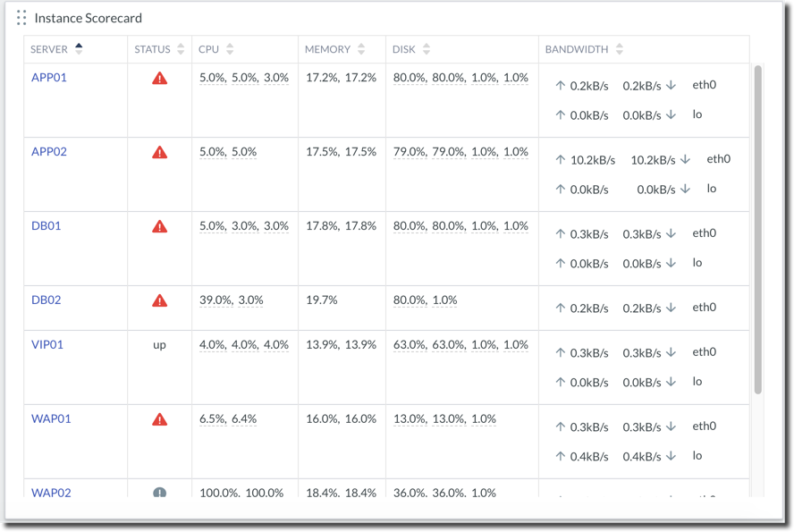The width and height of the screenshot is (794, 532).
Task: Click the drag handle beside Instance Scorecard
Action: (21, 18)
